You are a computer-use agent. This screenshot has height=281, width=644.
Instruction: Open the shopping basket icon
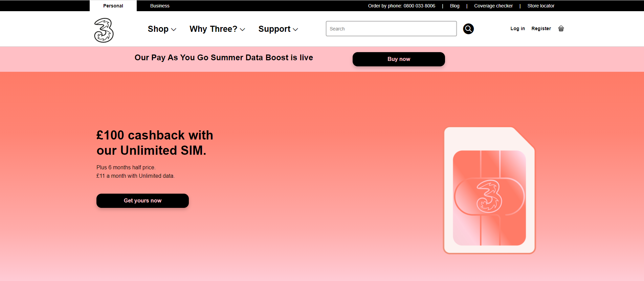[561, 28]
